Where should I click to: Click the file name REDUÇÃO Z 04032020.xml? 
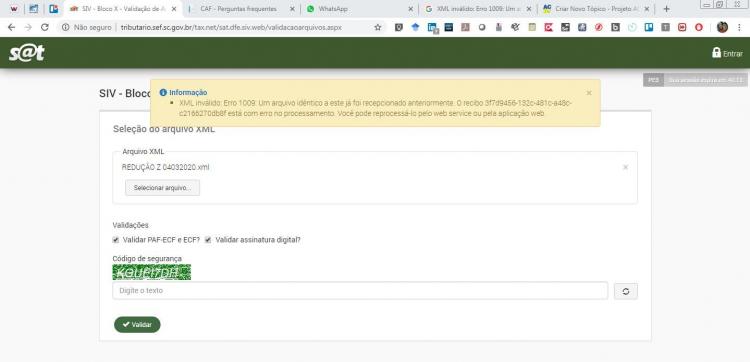tap(165, 167)
